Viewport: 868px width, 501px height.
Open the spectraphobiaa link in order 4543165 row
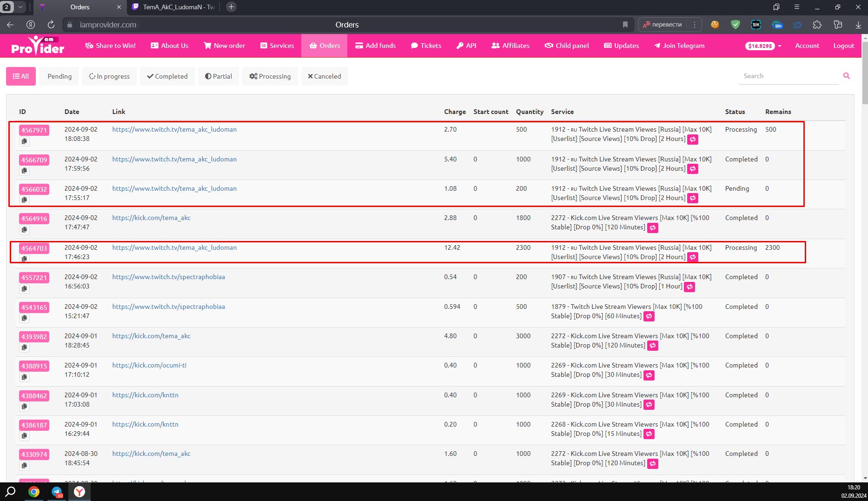click(168, 307)
